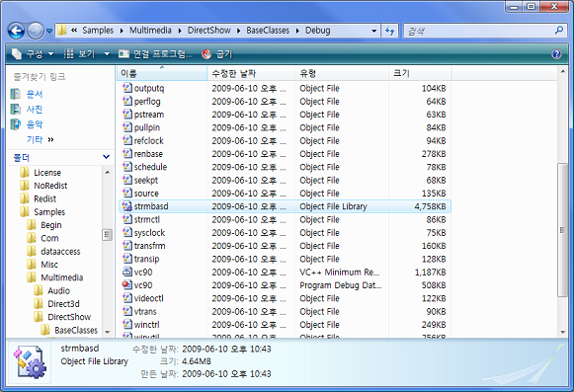Click the file list vertical scrollbar thumb
The width and height of the screenshot is (574, 392).
tap(562, 230)
